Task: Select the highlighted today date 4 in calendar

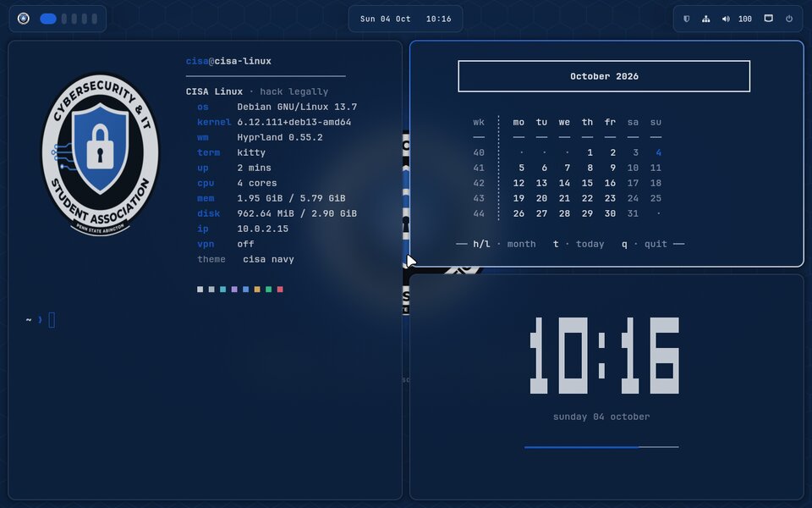Action: point(658,152)
